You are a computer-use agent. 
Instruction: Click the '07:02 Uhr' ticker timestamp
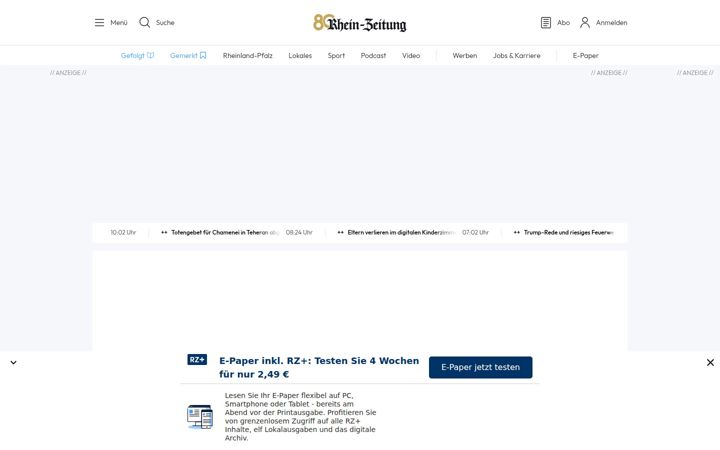click(x=475, y=232)
